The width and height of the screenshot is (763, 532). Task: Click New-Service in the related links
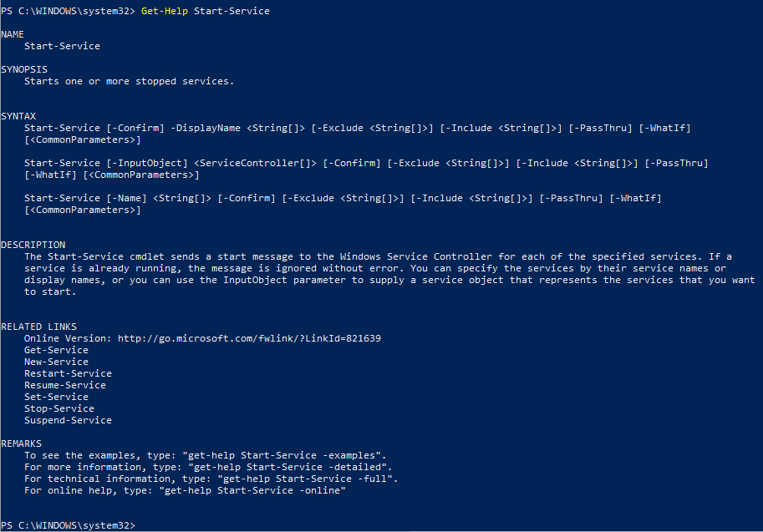(x=56, y=362)
